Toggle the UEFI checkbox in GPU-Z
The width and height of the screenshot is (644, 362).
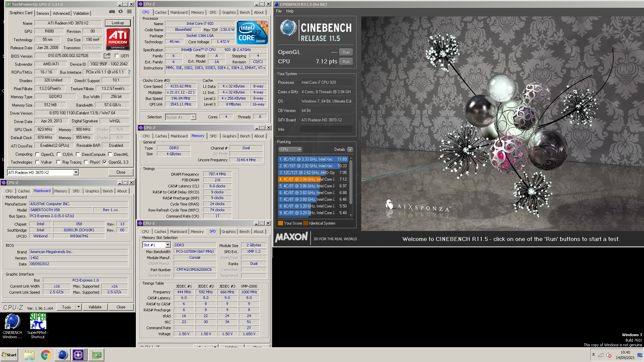(117, 56)
